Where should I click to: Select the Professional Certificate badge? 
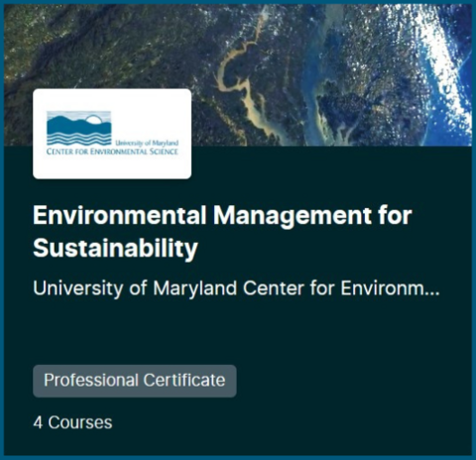pyautogui.click(x=135, y=381)
